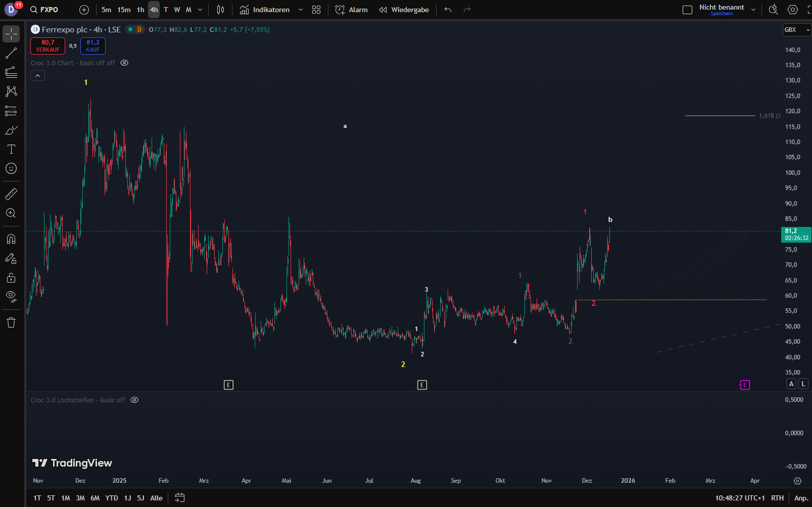Expand the timeframe interval dropdown arrow
Viewport: 812px width, 507px height.
point(200,10)
